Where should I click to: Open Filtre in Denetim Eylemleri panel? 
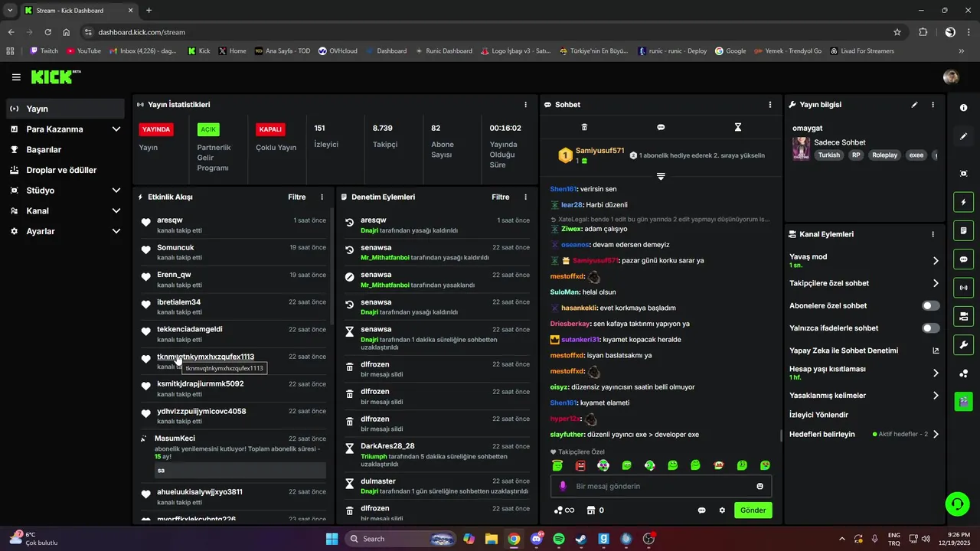click(501, 197)
